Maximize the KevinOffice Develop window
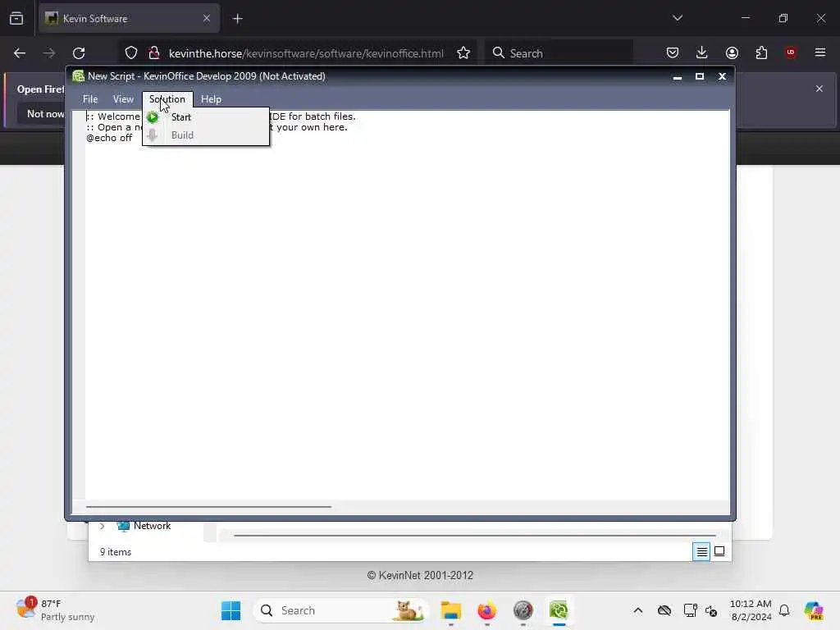Image resolution: width=840 pixels, height=630 pixels. coord(700,76)
